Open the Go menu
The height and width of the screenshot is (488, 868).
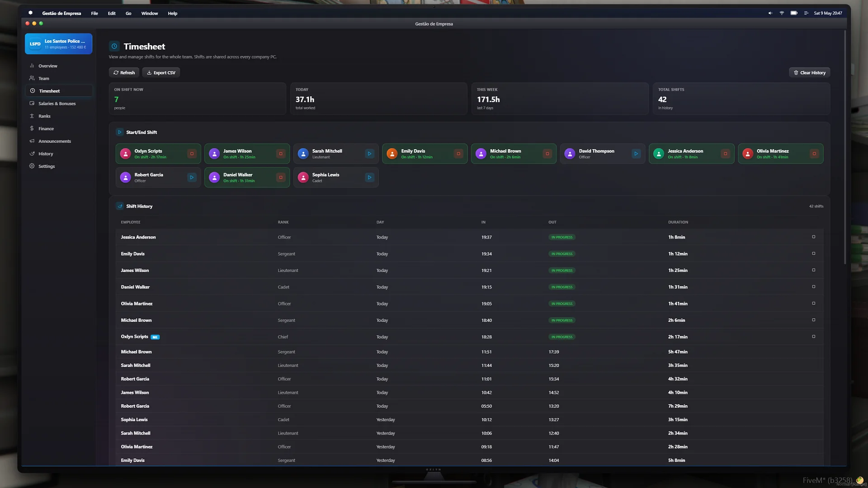pos(128,13)
